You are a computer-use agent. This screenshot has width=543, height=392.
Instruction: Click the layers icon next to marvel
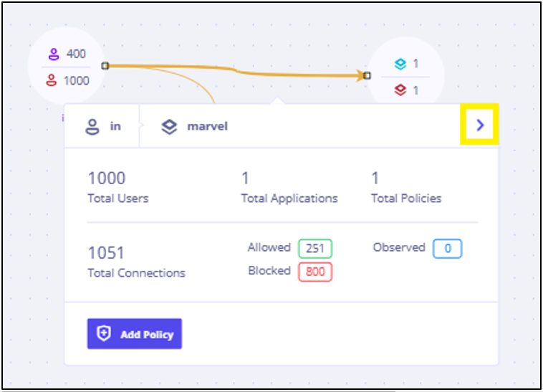[x=169, y=127]
